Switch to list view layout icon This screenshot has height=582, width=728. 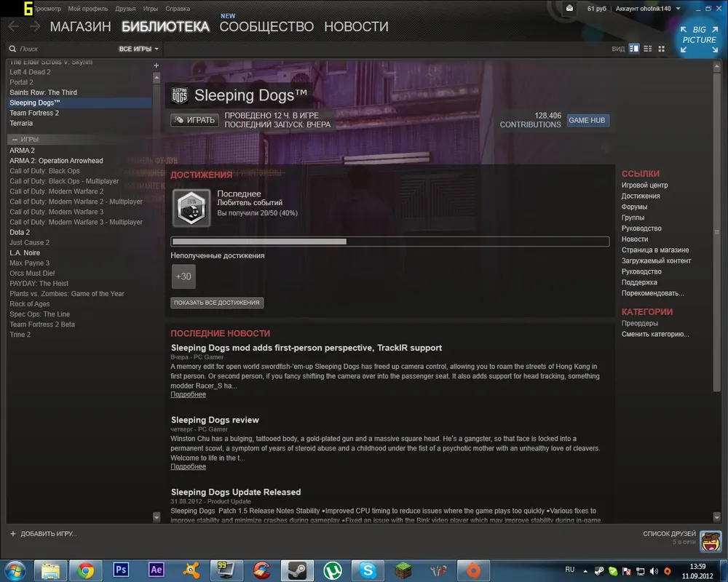click(x=648, y=49)
